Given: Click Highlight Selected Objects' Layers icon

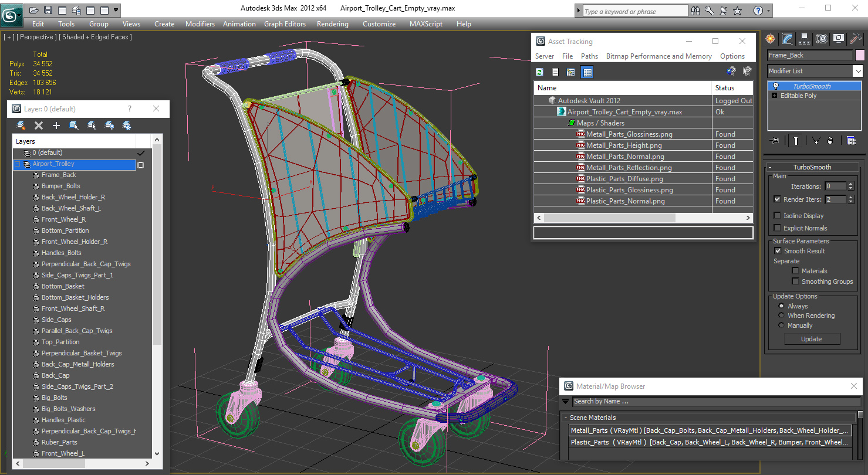Looking at the screenshot, I should click(x=92, y=125).
